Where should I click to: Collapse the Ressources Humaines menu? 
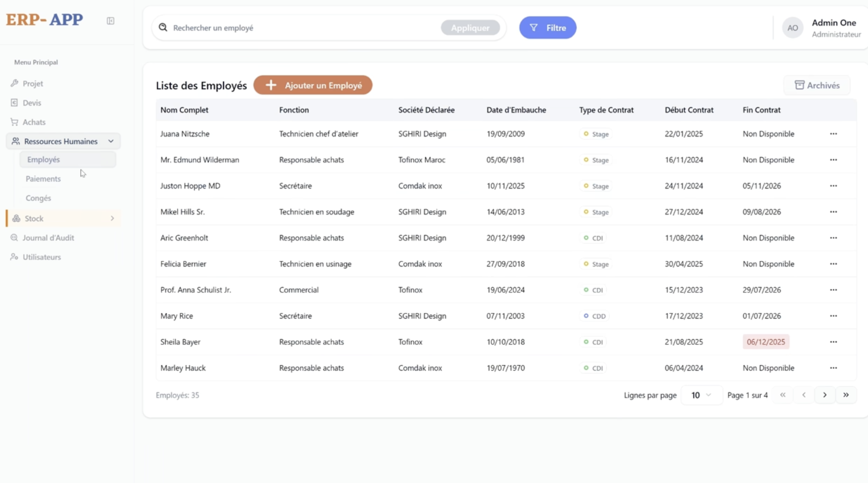[x=111, y=141]
